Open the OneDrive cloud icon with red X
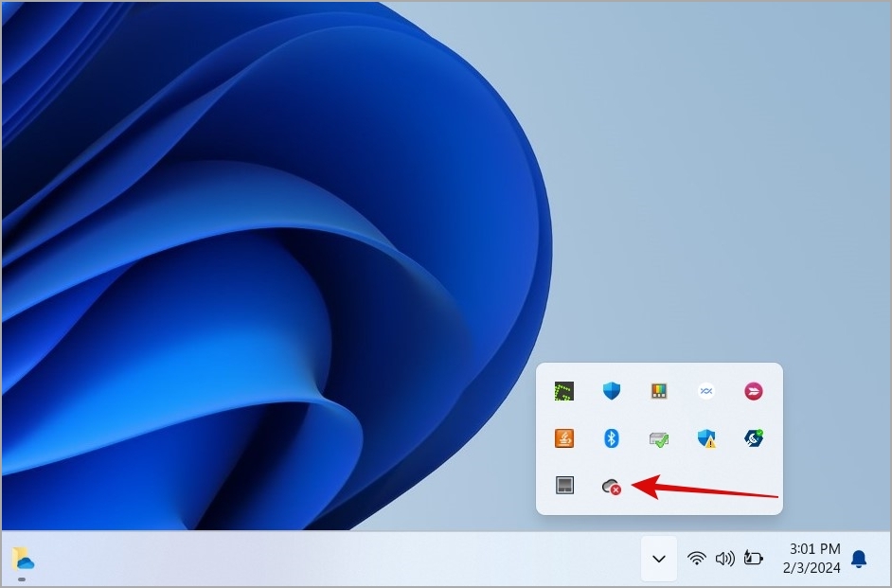 [611, 486]
